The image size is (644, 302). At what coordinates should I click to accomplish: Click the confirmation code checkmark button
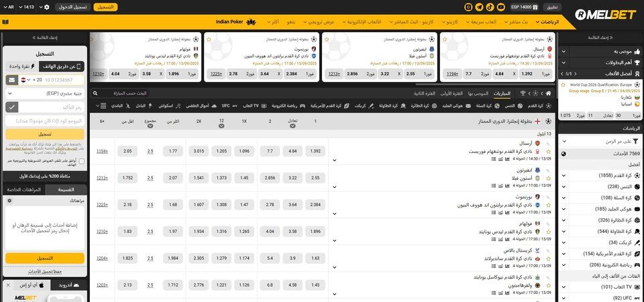12,107
